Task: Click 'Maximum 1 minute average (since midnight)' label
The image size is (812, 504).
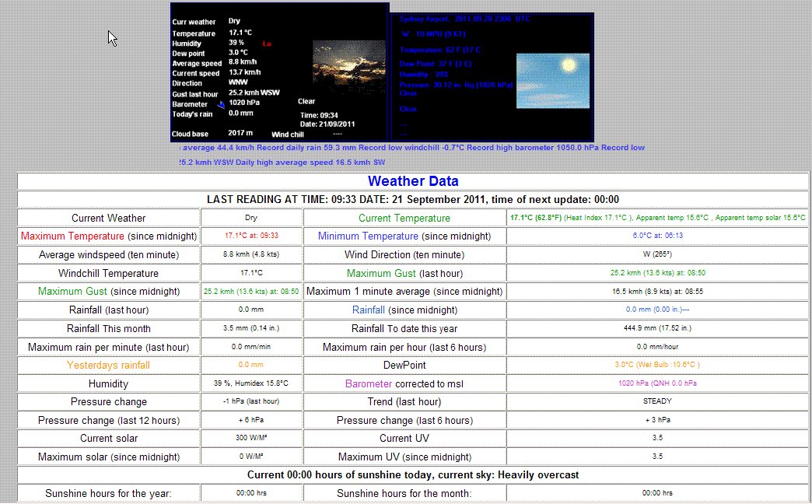Action: pos(404,292)
